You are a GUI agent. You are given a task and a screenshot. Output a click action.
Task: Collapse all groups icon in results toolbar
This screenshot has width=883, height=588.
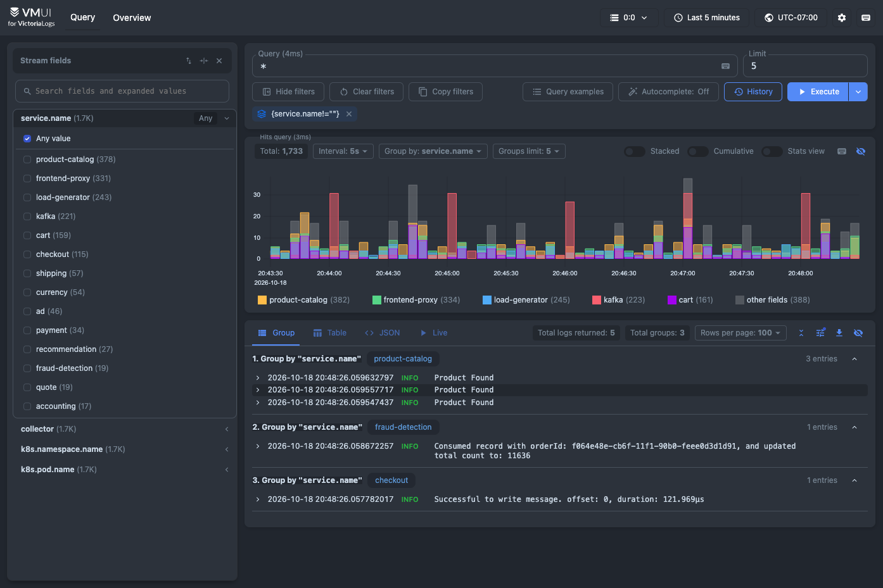(801, 333)
